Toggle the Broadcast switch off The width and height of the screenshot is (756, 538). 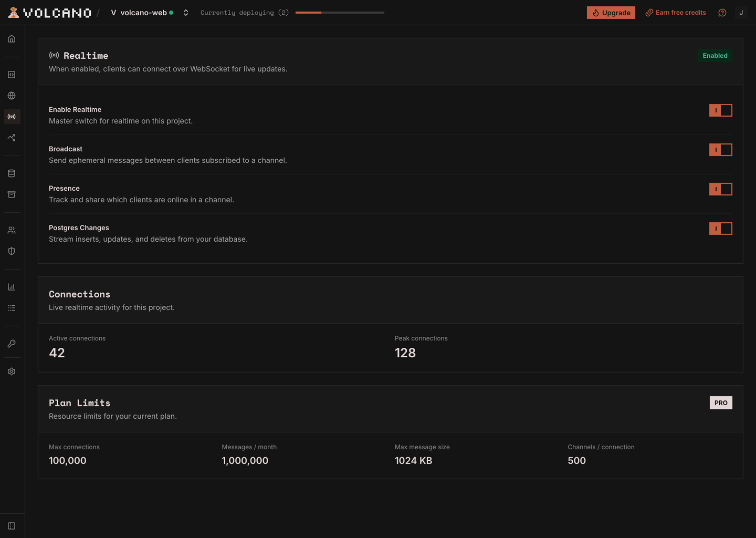(x=720, y=150)
